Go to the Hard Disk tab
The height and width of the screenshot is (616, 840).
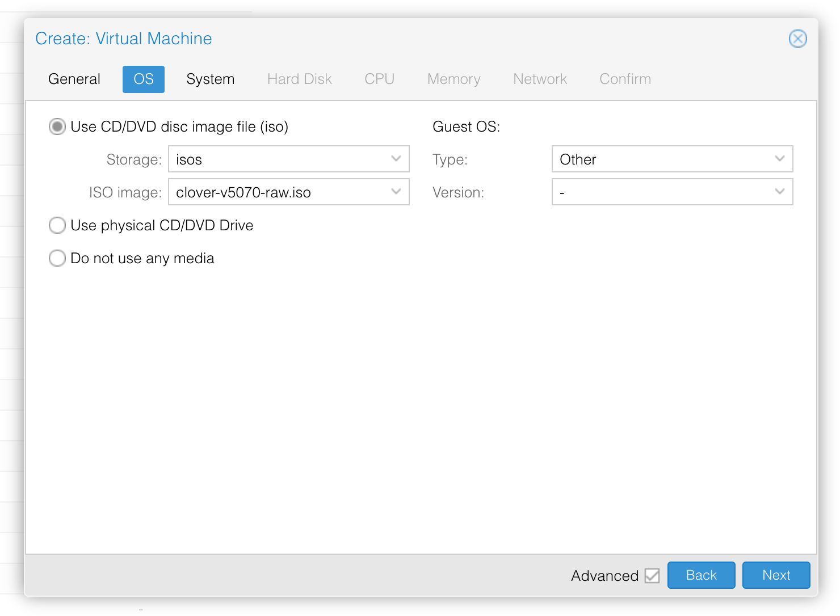[x=299, y=79]
